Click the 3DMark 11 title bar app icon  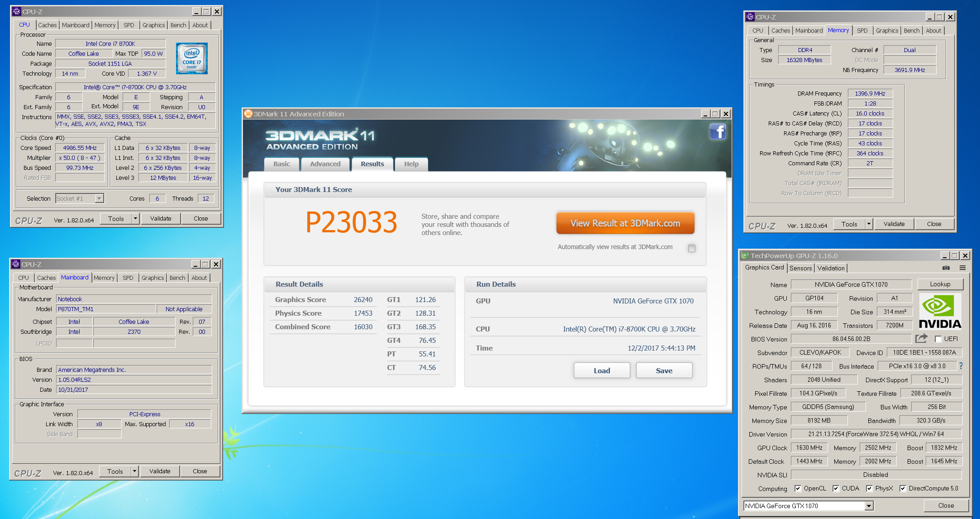coord(248,114)
